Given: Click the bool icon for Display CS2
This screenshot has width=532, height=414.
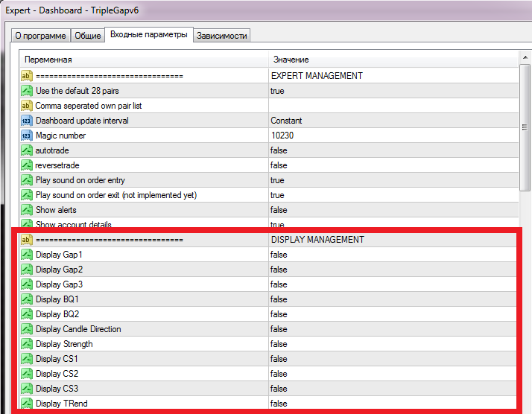Looking at the screenshot, I should pyautogui.click(x=27, y=374).
